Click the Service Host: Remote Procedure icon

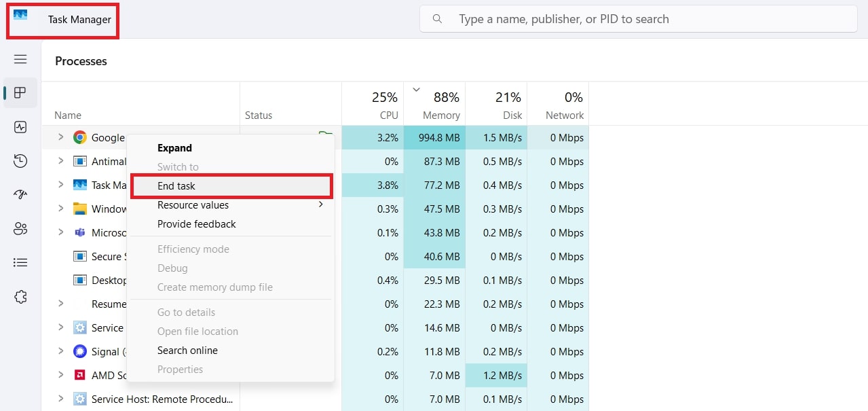click(x=80, y=399)
